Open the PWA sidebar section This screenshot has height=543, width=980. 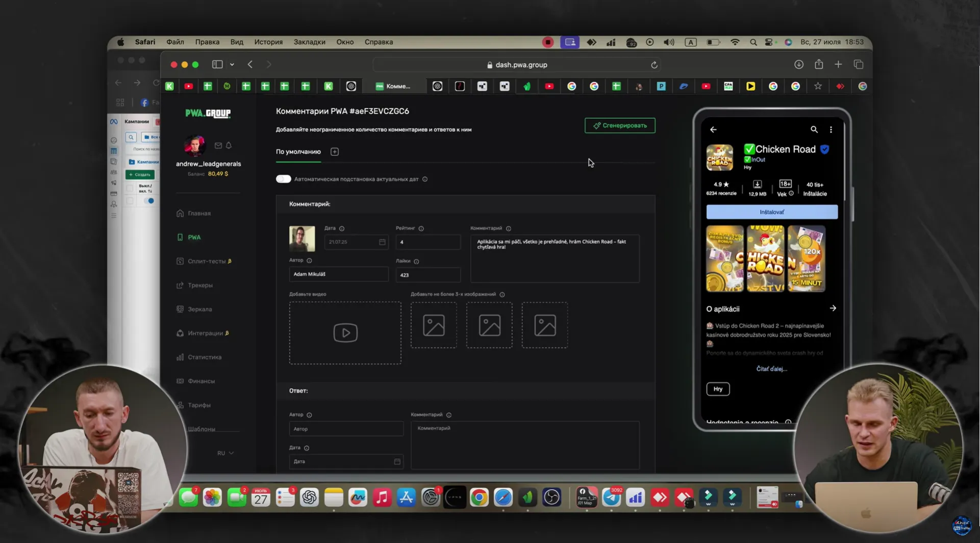point(189,237)
